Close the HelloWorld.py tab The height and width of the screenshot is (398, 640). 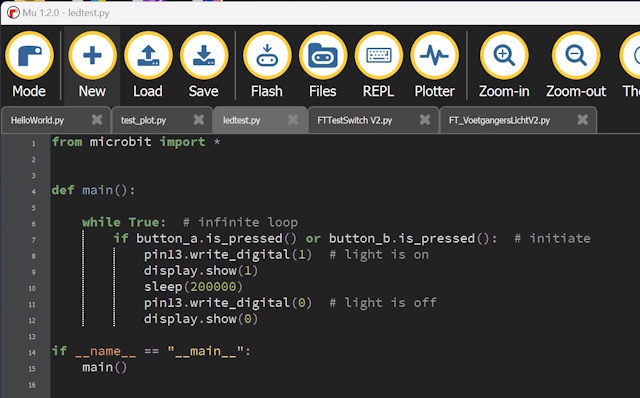point(97,120)
